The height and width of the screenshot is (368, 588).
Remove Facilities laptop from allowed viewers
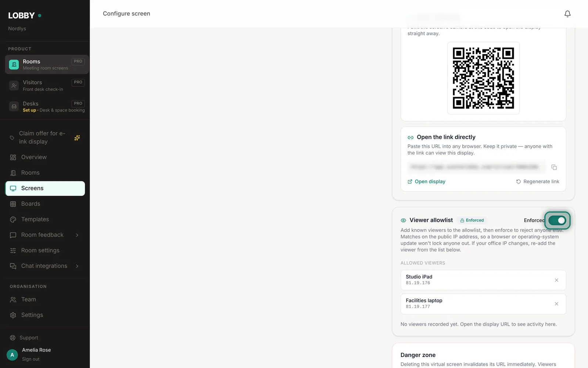click(x=556, y=304)
